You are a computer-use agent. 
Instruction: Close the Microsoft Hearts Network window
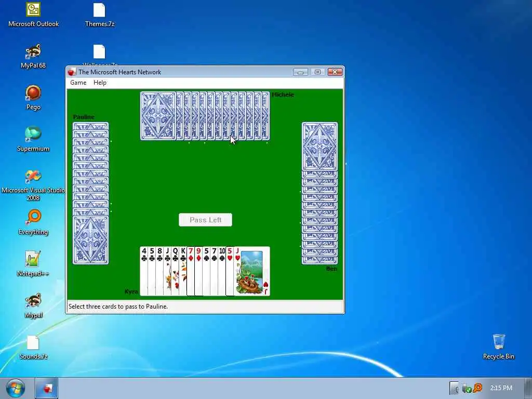pyautogui.click(x=335, y=72)
